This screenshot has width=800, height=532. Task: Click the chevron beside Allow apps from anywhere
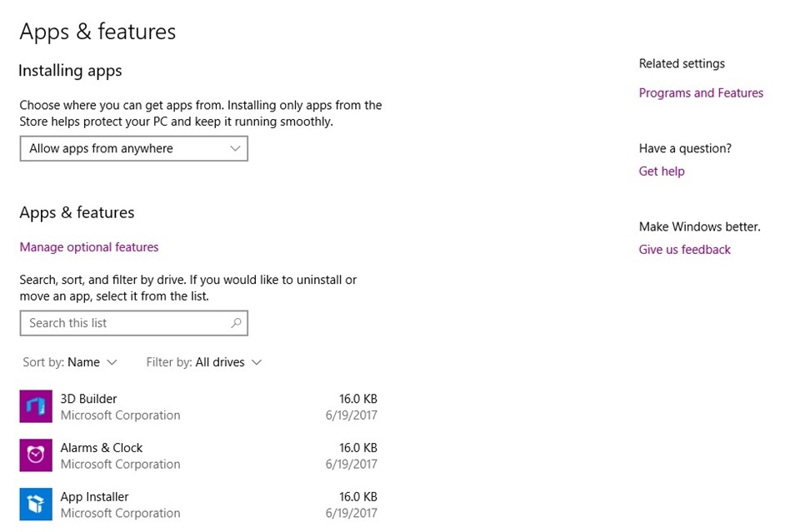point(235,148)
